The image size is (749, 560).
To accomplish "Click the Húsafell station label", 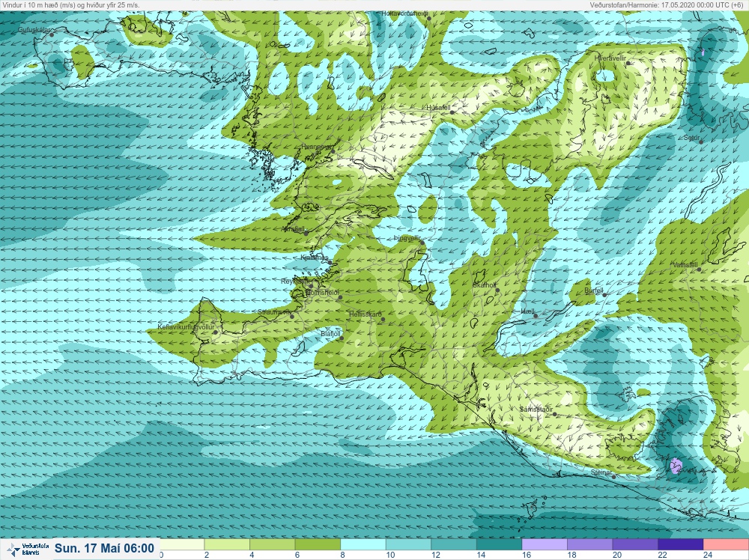I will click(438, 108).
